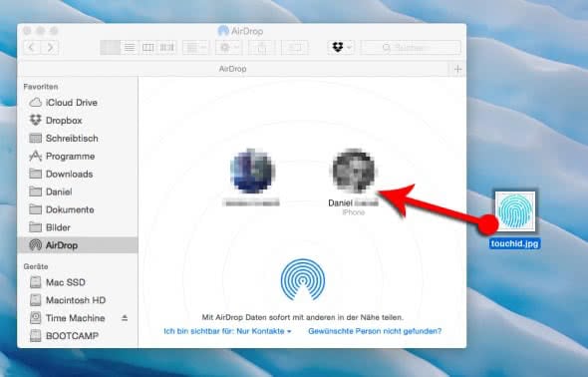Switch to column view in toolbar
Image resolution: width=588 pixels, height=377 pixels.
[148, 48]
